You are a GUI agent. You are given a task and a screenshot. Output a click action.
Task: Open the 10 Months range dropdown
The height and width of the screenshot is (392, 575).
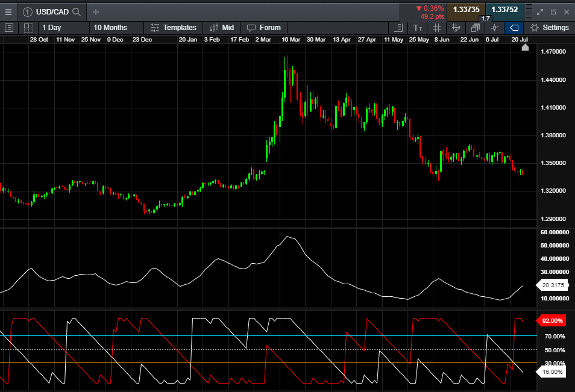click(x=116, y=28)
